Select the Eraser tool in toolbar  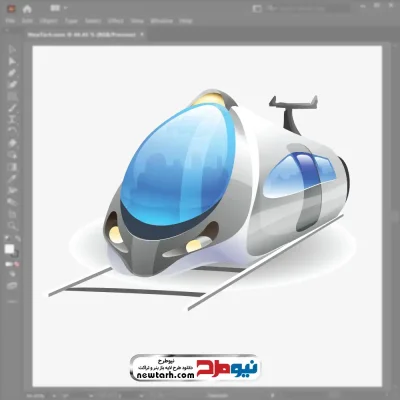pyautogui.click(x=12, y=143)
